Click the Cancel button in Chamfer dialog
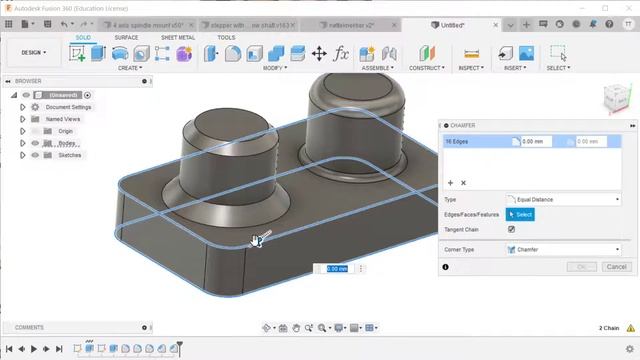Viewport: 640px width, 360px height. pos(616,267)
